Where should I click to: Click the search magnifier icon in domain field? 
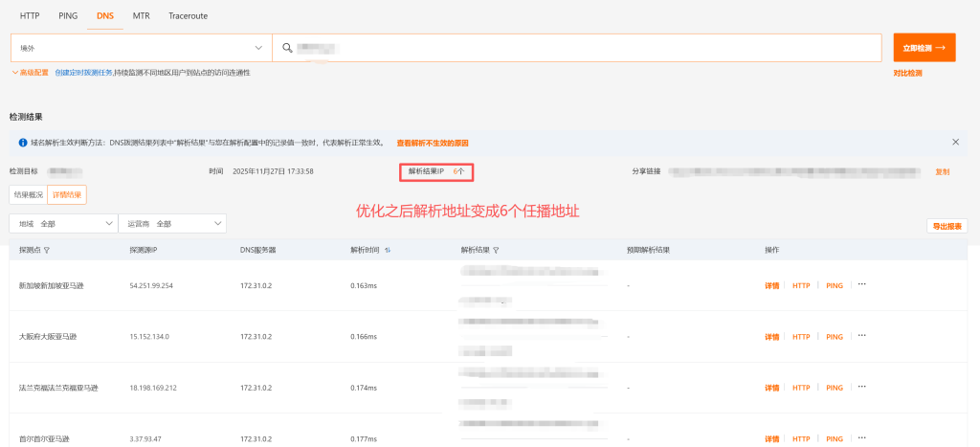286,47
